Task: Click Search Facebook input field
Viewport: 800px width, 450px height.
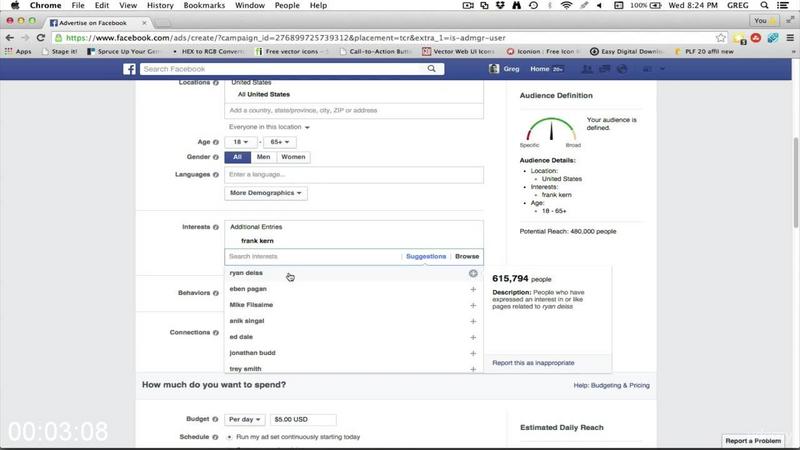Action: click(x=284, y=69)
